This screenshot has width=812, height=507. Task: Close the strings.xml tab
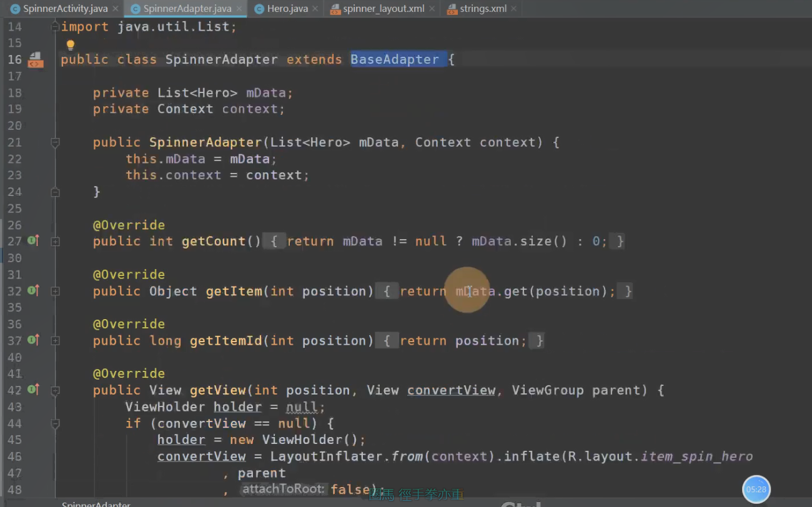(x=513, y=9)
